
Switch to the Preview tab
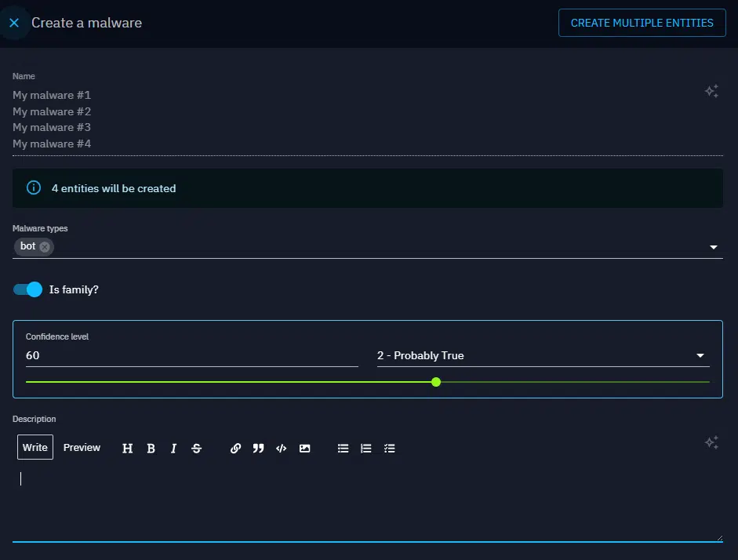click(x=82, y=447)
